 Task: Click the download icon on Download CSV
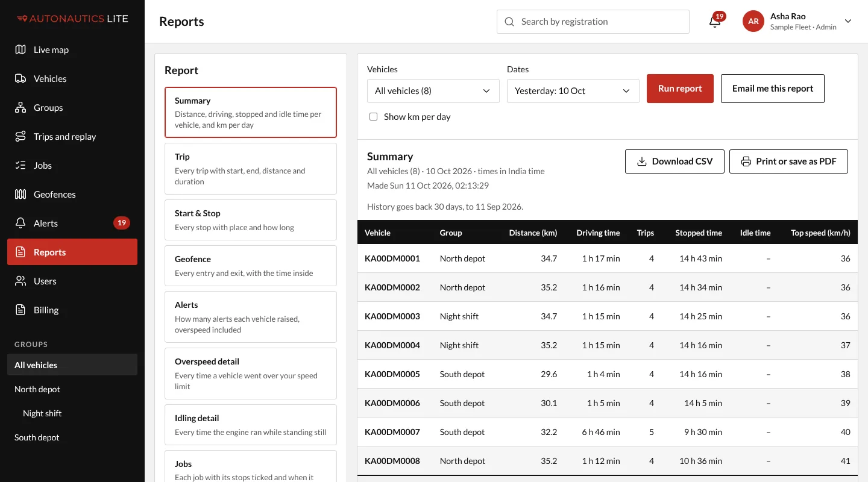coord(642,161)
